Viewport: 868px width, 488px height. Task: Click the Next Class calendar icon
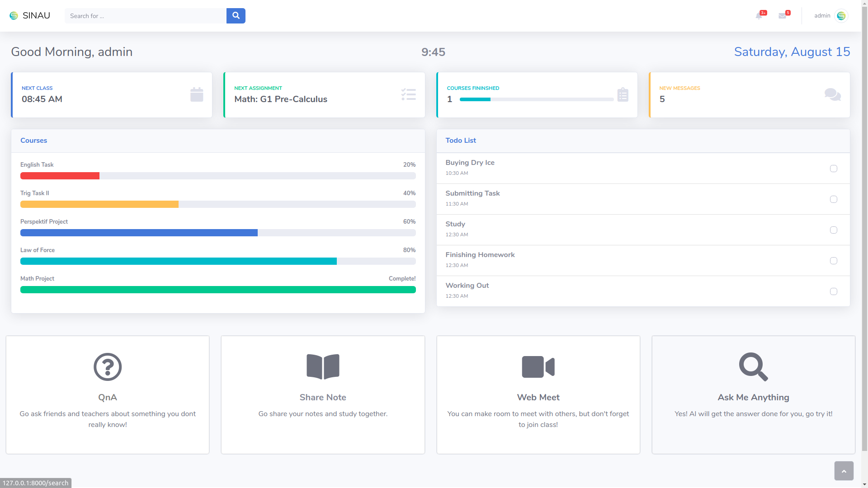tap(197, 94)
